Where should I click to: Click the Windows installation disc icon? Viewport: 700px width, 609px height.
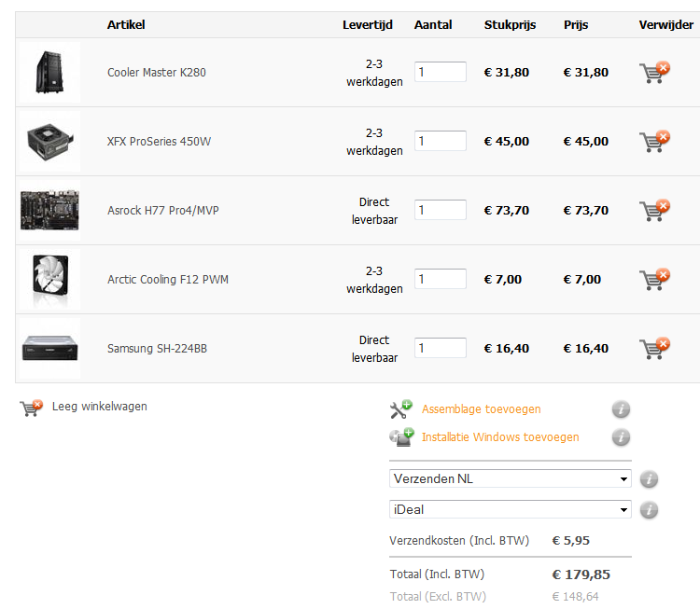click(401, 437)
